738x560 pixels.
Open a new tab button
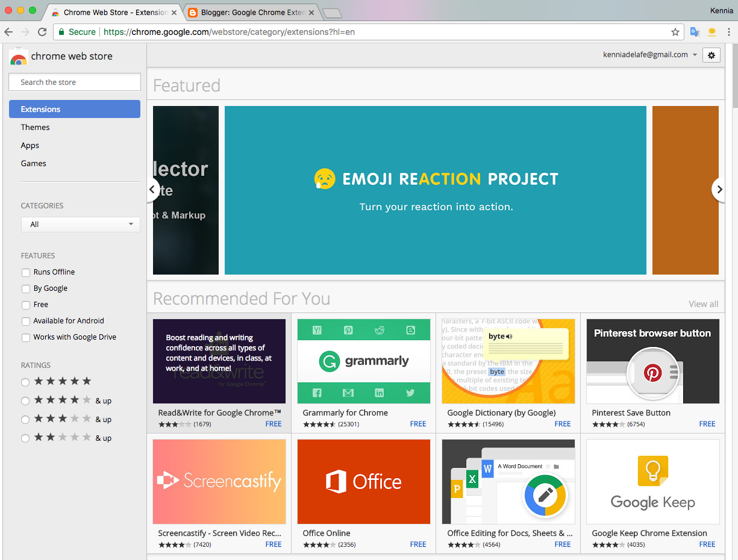332,13
